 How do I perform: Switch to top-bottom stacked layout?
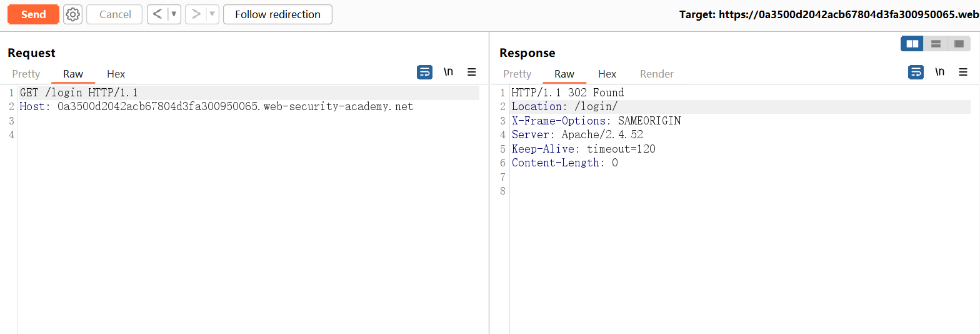click(x=936, y=44)
